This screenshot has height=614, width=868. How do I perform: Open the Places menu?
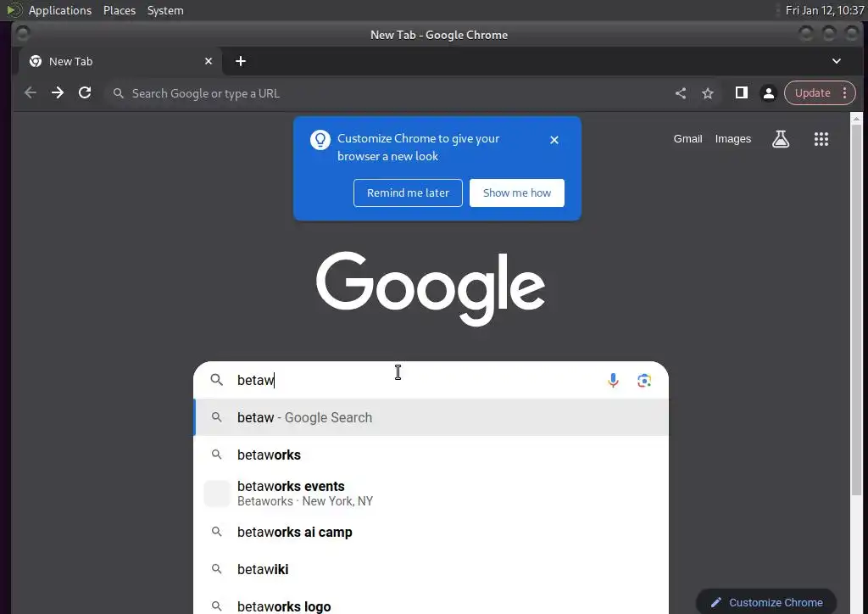(120, 10)
